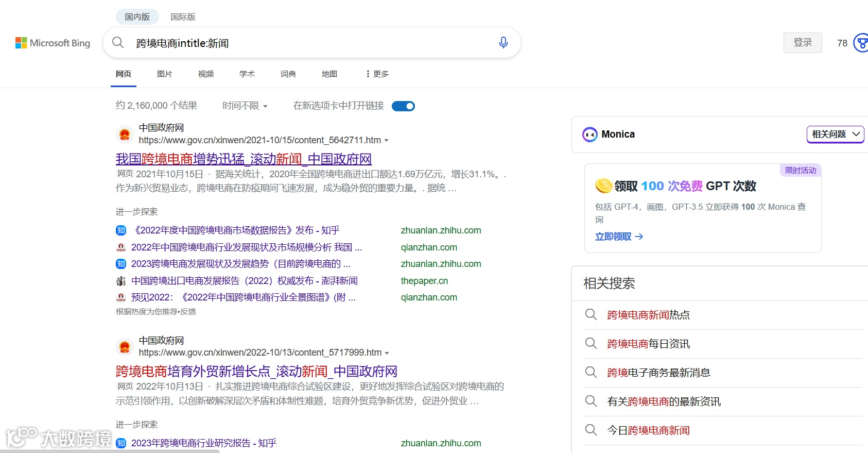Open the 时间不限 time filter dropdown
This screenshot has height=453, width=868.
point(245,106)
